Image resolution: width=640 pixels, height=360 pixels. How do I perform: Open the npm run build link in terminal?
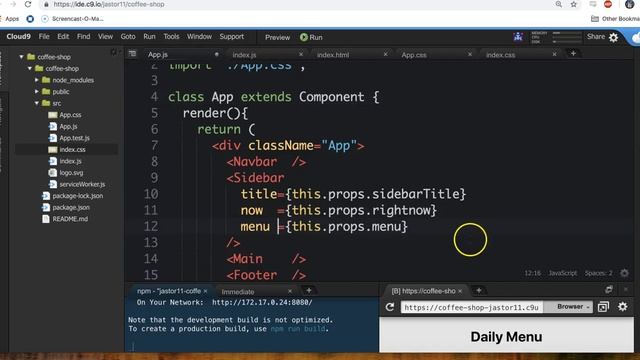pos(298,329)
